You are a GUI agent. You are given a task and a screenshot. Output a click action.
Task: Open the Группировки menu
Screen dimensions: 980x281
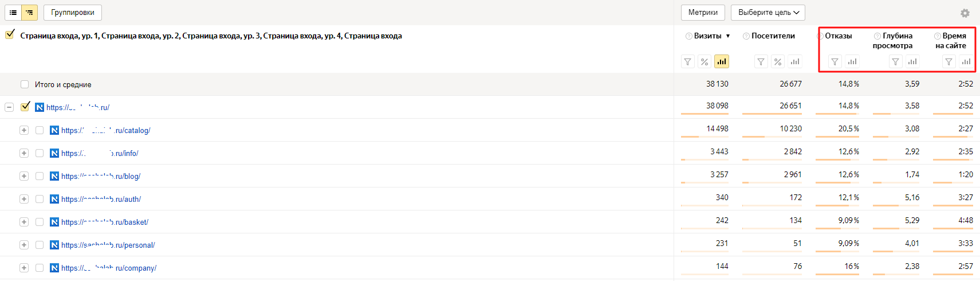pyautogui.click(x=73, y=13)
